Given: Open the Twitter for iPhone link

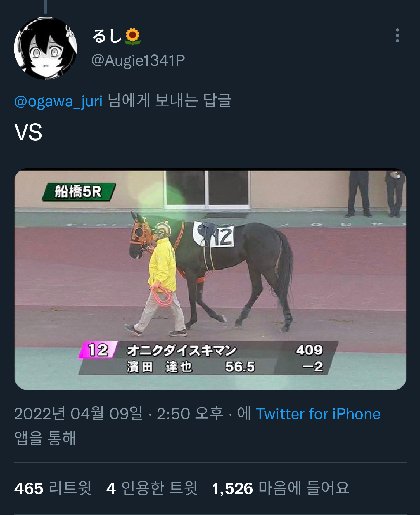Looking at the screenshot, I should point(318,414).
